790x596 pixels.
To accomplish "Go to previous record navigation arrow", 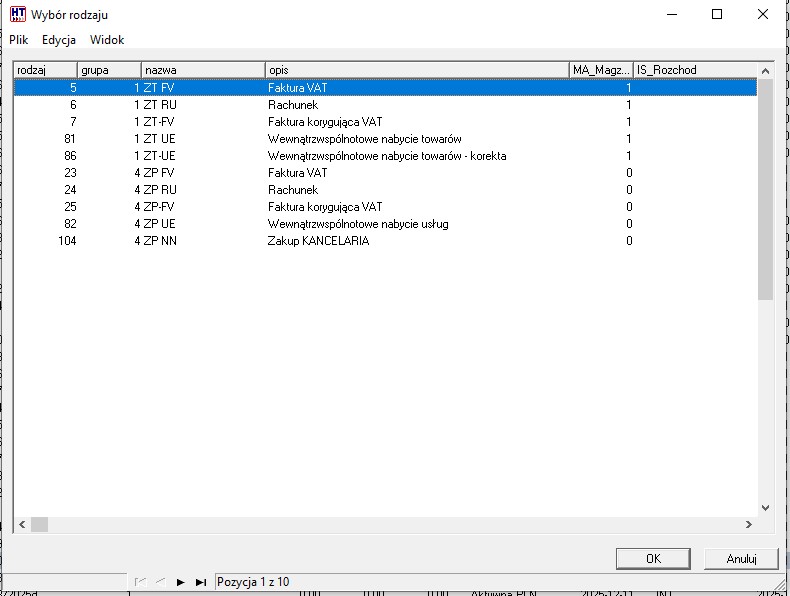I will (x=160, y=581).
